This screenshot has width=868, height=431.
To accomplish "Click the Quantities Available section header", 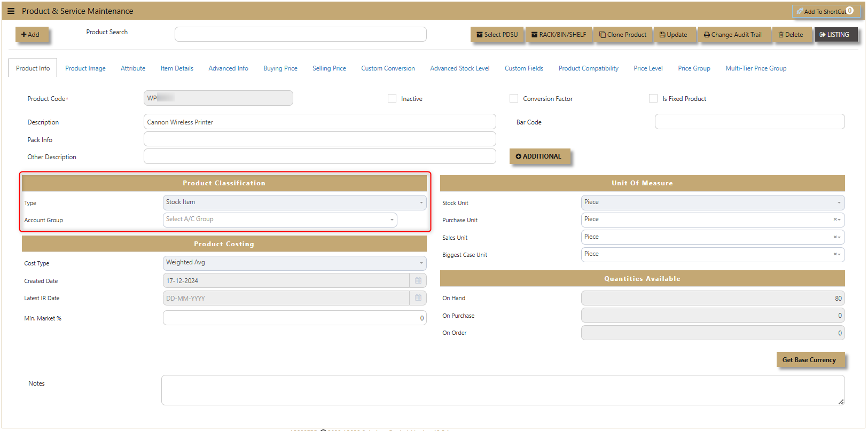I will [x=642, y=279].
